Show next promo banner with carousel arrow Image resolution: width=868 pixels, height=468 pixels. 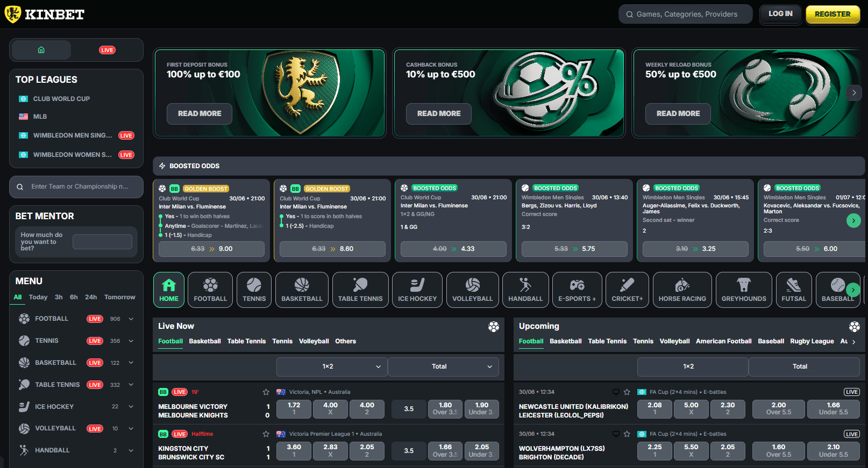854,93
